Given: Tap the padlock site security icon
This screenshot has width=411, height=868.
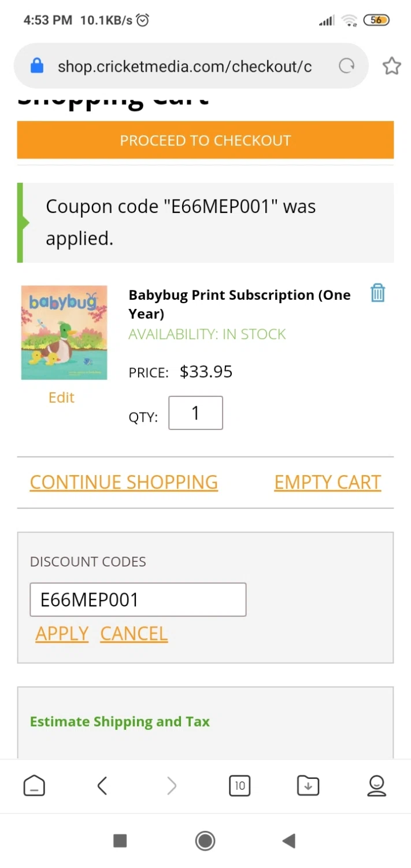Looking at the screenshot, I should (x=37, y=66).
